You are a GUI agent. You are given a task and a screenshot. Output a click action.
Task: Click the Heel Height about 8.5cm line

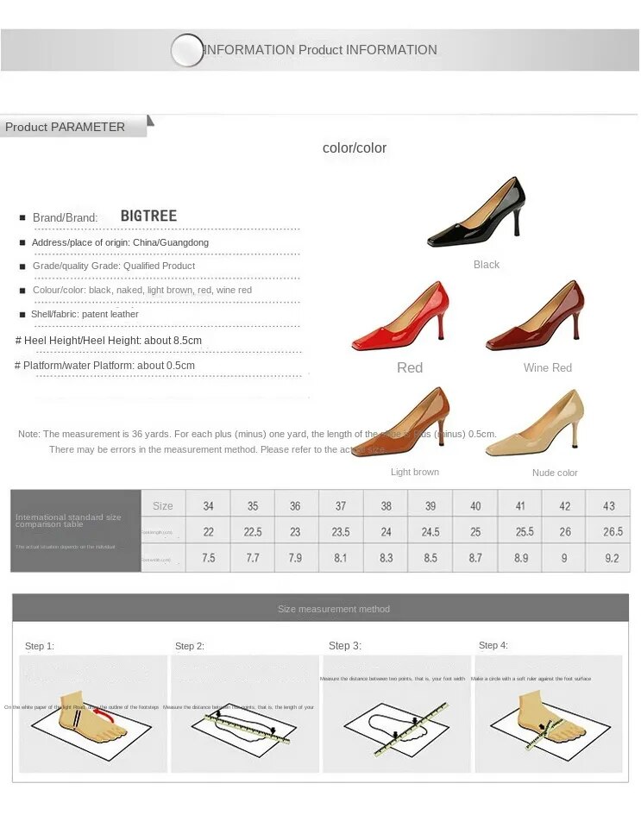[x=109, y=340]
